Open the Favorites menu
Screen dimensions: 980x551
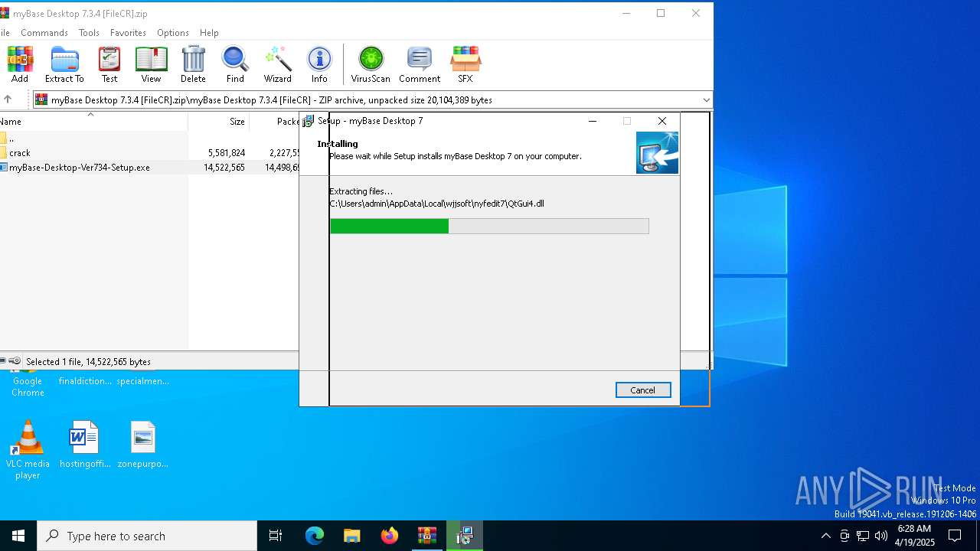pos(128,33)
